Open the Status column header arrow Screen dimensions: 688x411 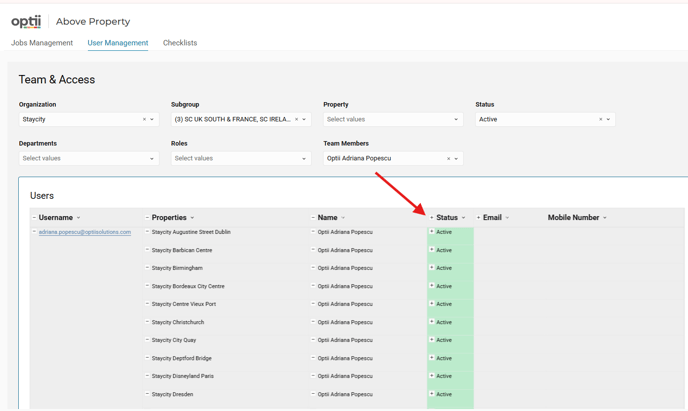point(463,218)
